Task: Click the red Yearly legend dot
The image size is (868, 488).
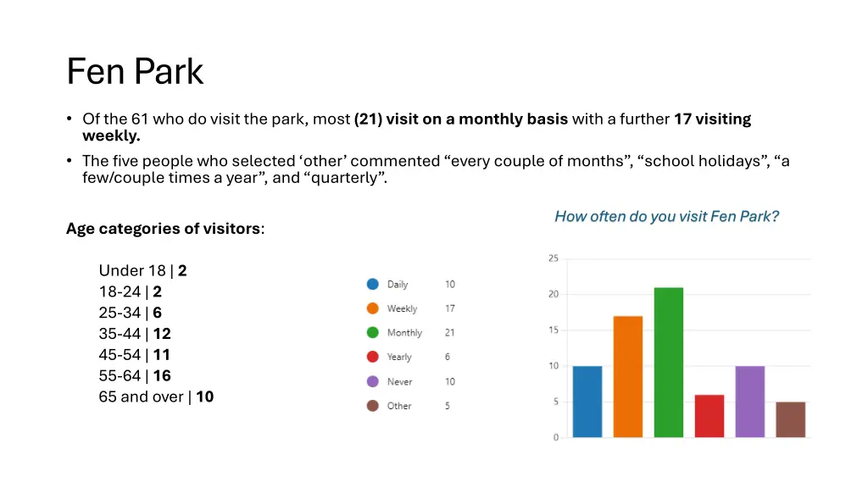Action: click(373, 357)
